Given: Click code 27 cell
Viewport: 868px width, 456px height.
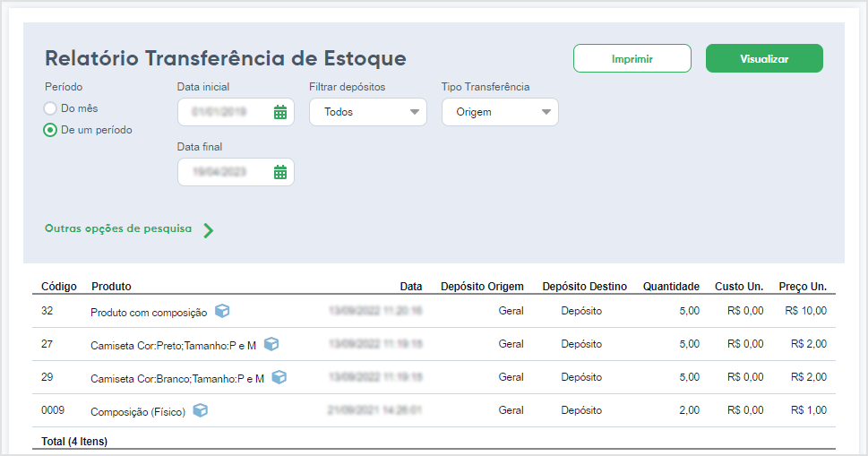Looking at the screenshot, I should (47, 344).
